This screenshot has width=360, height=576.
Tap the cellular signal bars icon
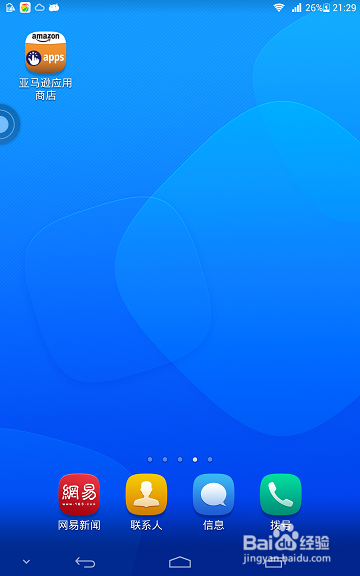click(296, 7)
